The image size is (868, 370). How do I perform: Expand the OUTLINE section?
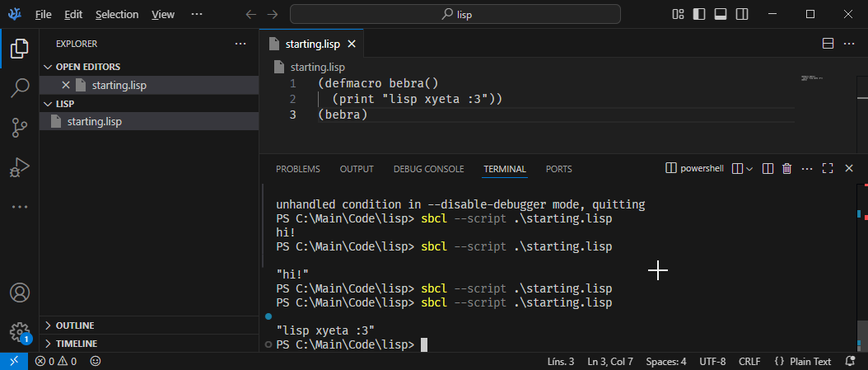[x=74, y=326]
